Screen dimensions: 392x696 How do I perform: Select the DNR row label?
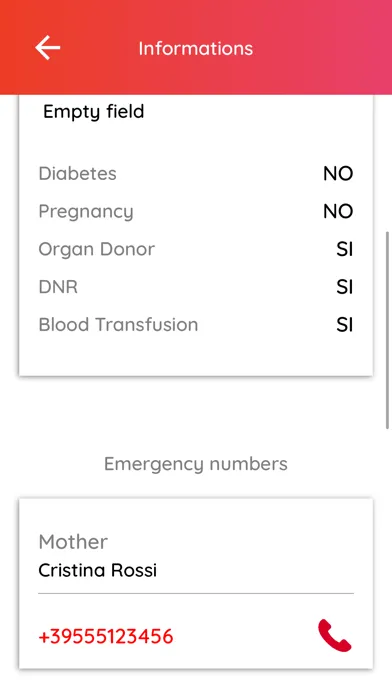58,287
